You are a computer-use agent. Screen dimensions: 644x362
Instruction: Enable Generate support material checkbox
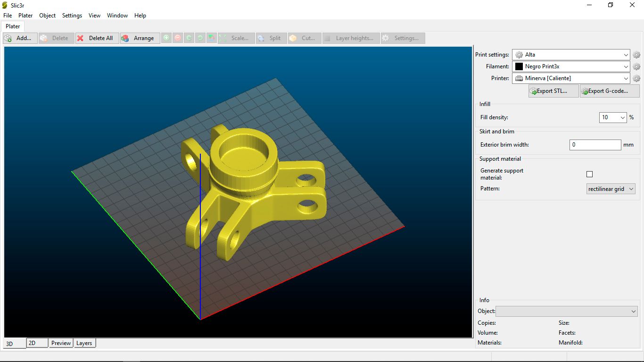(x=589, y=174)
